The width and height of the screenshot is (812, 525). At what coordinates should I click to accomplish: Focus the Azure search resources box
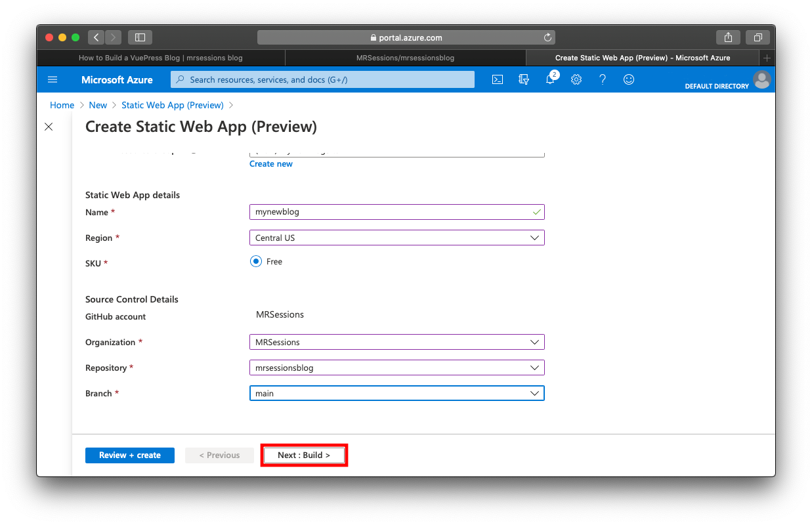click(x=322, y=79)
